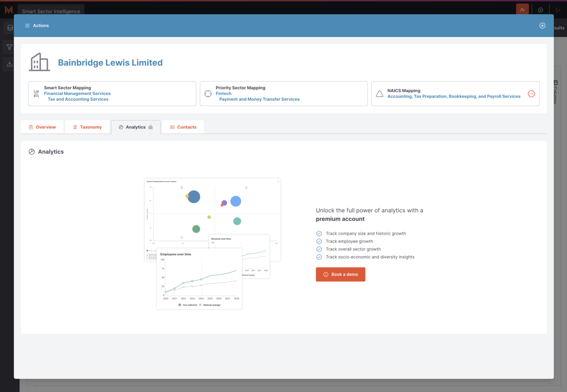Select the Analytics tab

point(136,127)
